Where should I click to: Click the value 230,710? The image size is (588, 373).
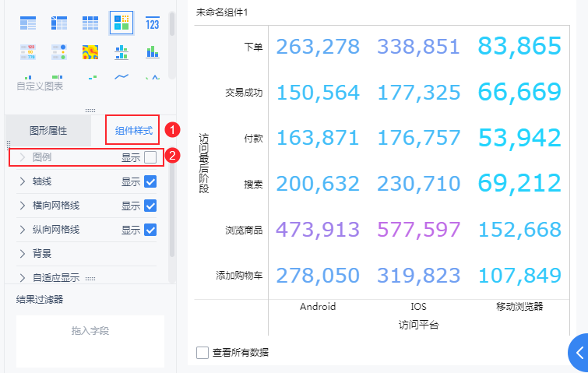[418, 184]
